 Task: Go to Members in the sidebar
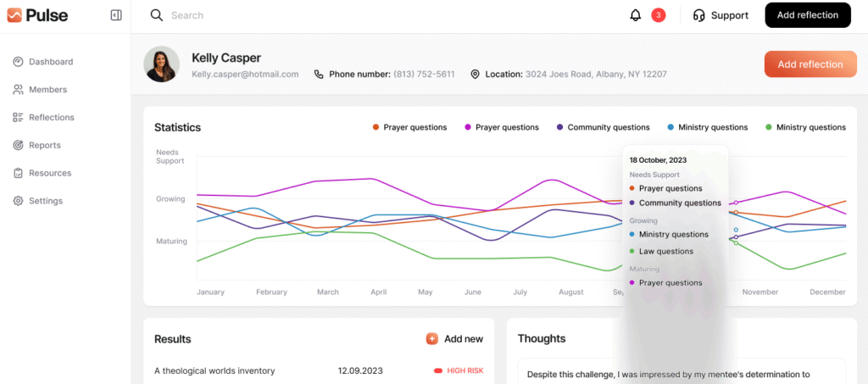click(x=47, y=90)
